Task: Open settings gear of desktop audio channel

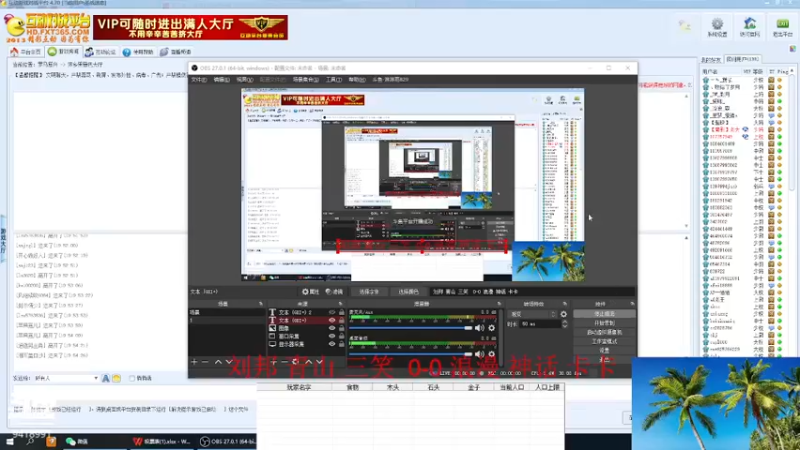Action: 491,354
